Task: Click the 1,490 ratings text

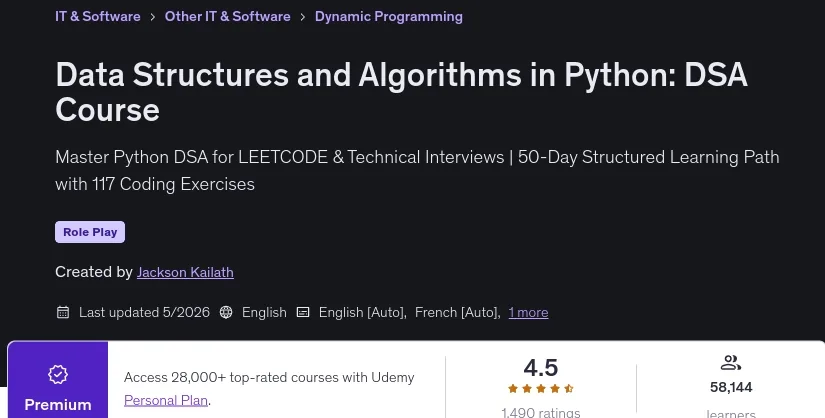Action: [x=540, y=412]
